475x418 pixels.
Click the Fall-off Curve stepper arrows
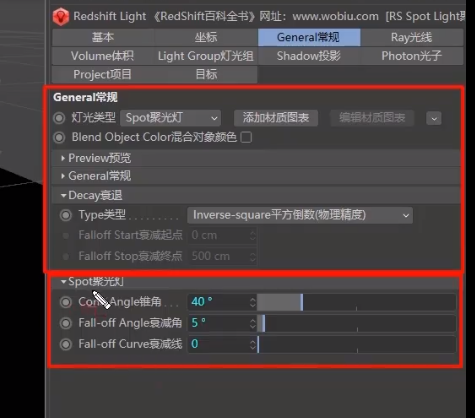(x=253, y=344)
